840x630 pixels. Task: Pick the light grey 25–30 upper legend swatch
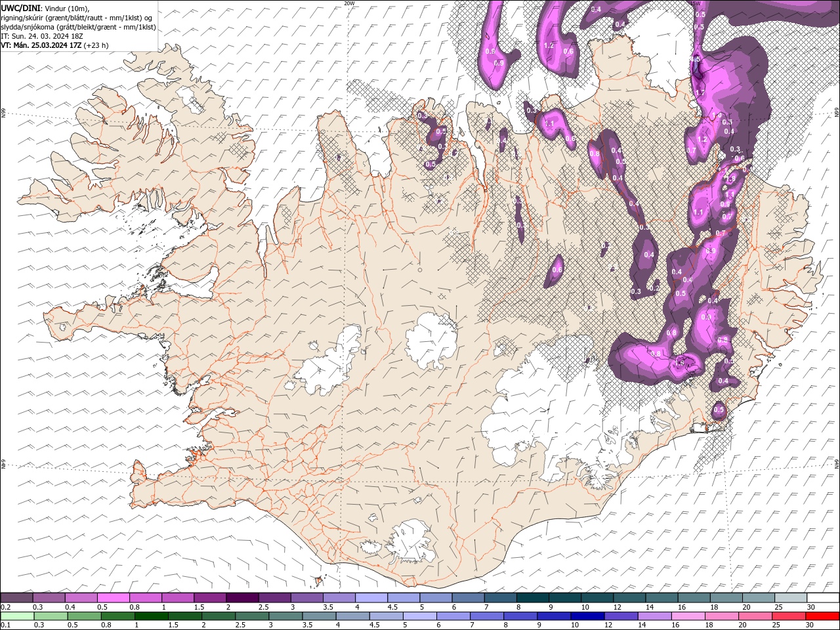(790, 598)
